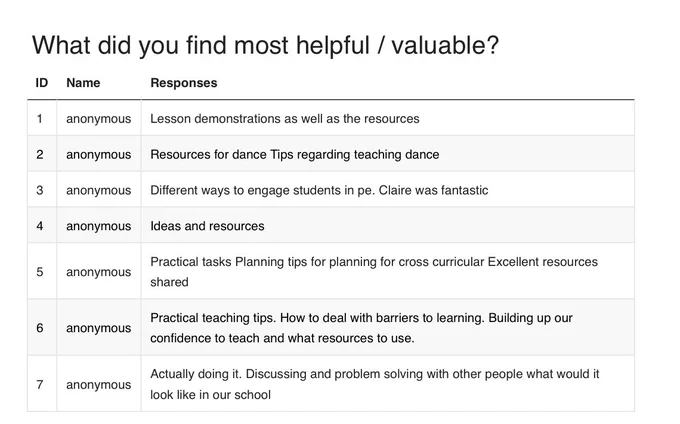Click ID cell number 5

(x=40, y=272)
